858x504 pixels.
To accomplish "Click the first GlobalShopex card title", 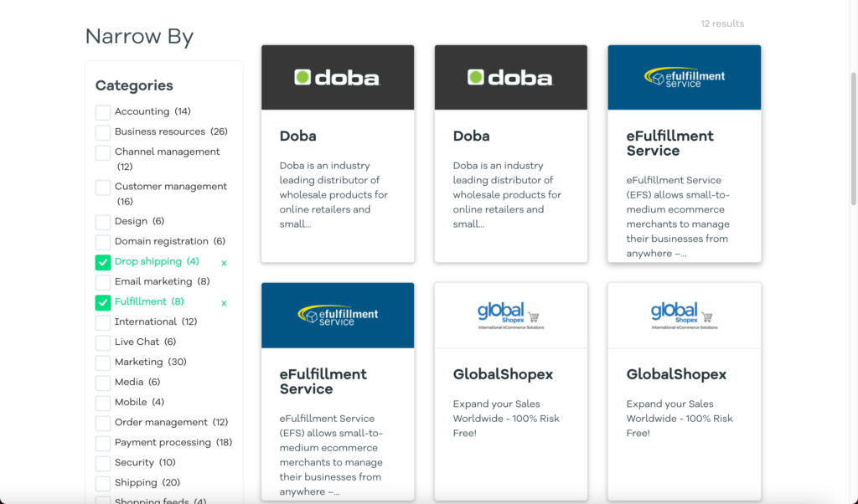I will coord(503,374).
